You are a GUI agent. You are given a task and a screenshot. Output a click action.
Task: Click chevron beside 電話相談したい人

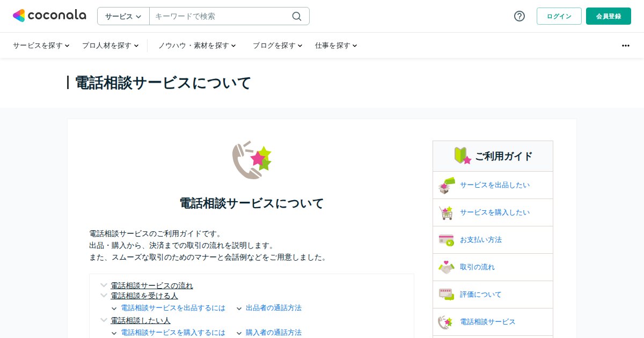[104, 320]
